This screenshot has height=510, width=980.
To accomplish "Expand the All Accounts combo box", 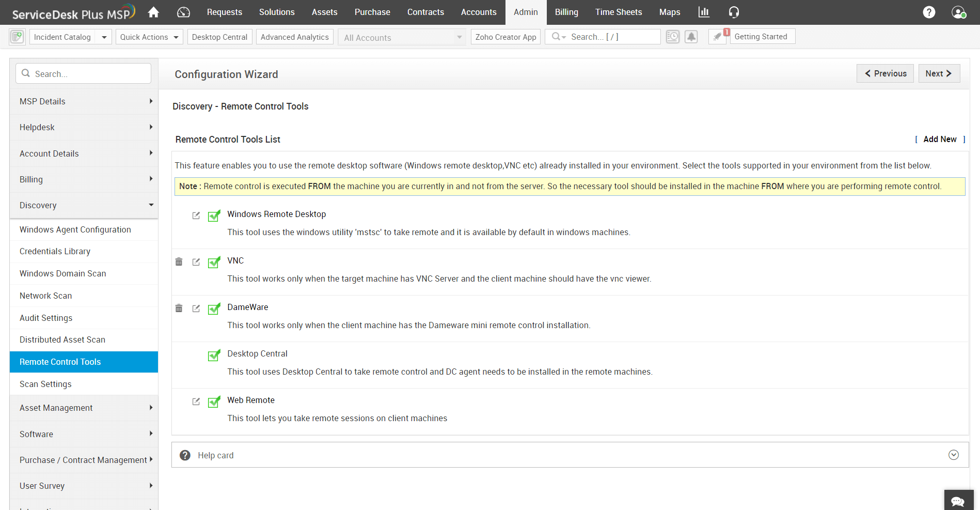I will [402, 37].
